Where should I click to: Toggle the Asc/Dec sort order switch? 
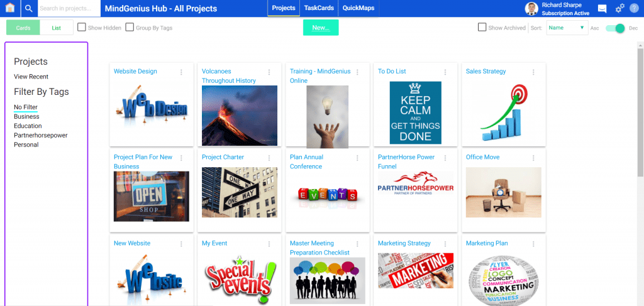click(x=615, y=28)
